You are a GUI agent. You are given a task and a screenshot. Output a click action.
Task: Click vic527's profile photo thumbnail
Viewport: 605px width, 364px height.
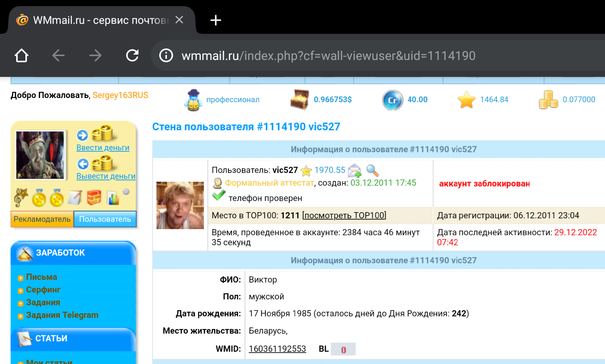click(180, 205)
